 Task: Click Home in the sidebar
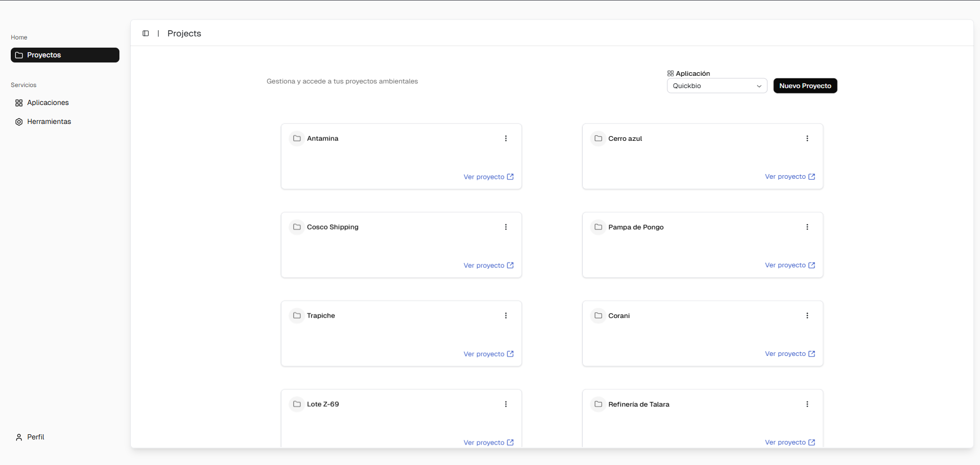click(x=18, y=37)
